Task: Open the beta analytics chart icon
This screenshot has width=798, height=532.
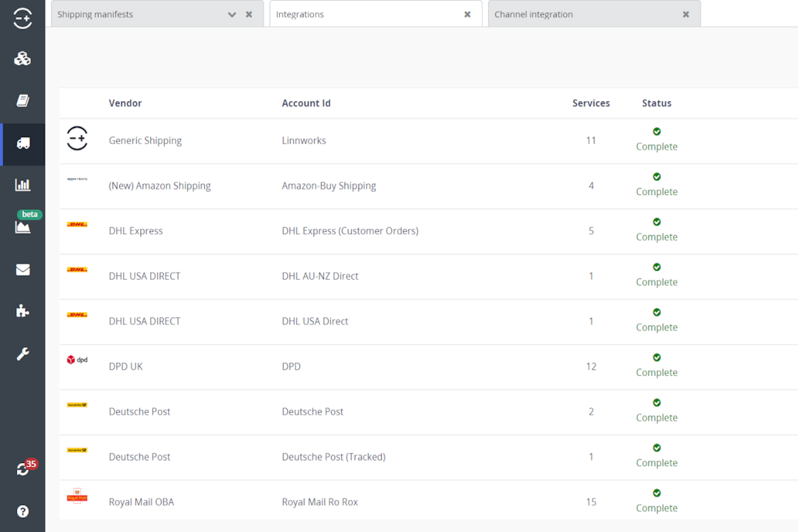Action: [23, 226]
